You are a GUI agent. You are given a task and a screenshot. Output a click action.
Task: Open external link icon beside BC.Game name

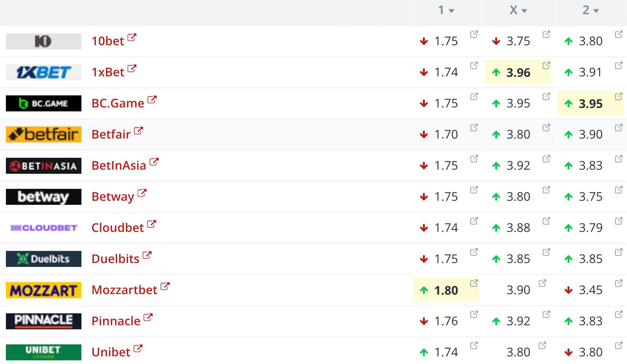[152, 99]
